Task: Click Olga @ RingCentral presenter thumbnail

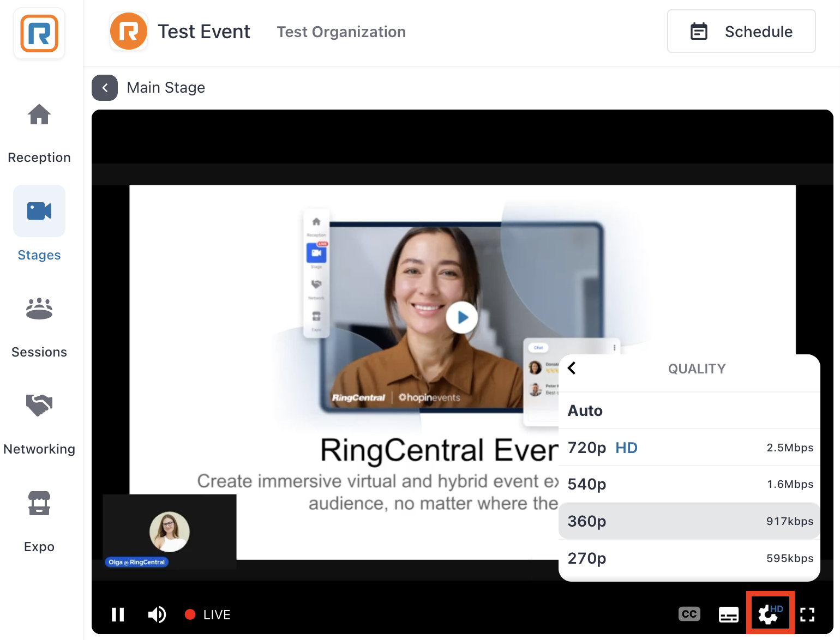Action: click(x=170, y=532)
